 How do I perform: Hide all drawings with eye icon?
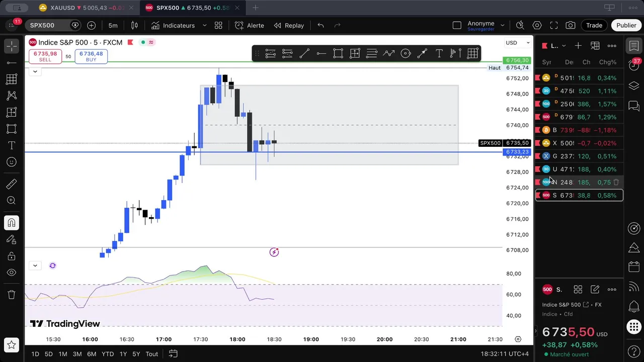coord(12,273)
